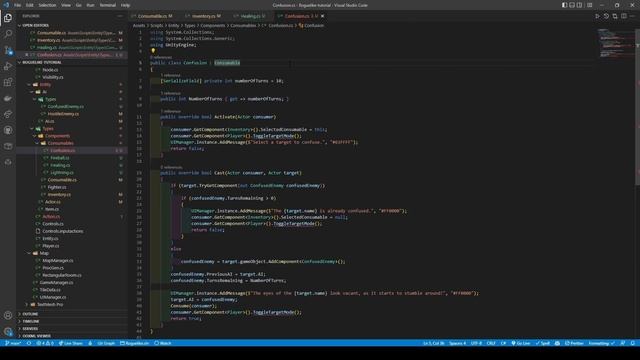The width and height of the screenshot is (640, 360).
Task: Open the Edit menu
Action: (29, 5)
